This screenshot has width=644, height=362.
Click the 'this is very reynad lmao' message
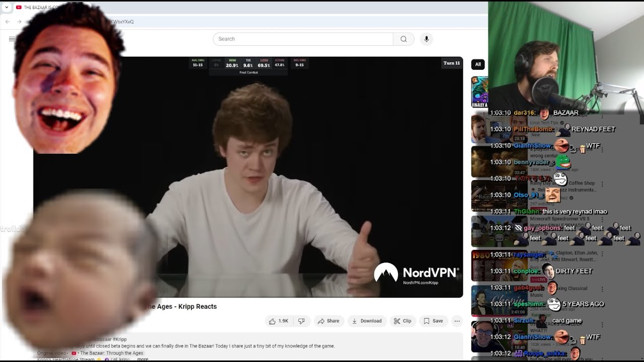click(x=575, y=212)
